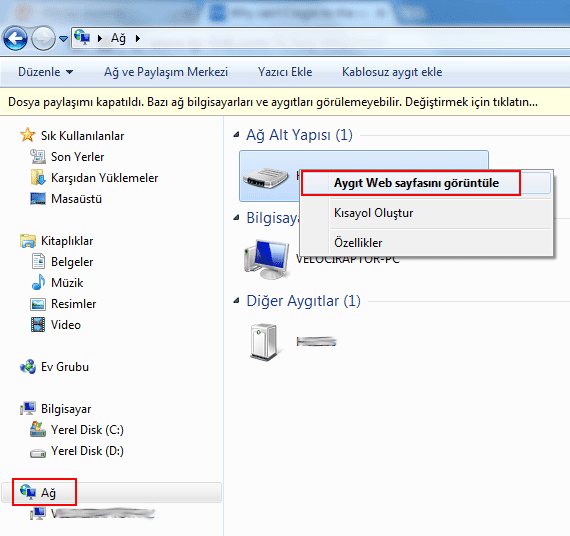Click the Resimler picture icon
570x536 pixels.
pos(38,304)
